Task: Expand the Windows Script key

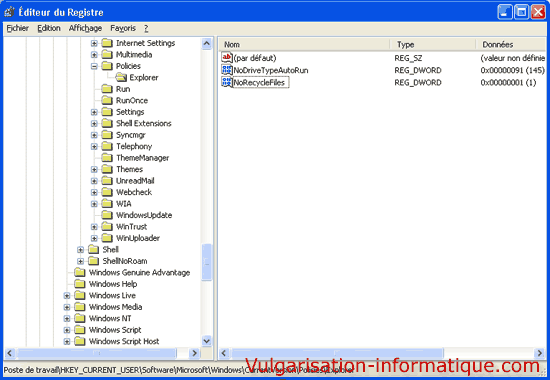Action: point(67,330)
